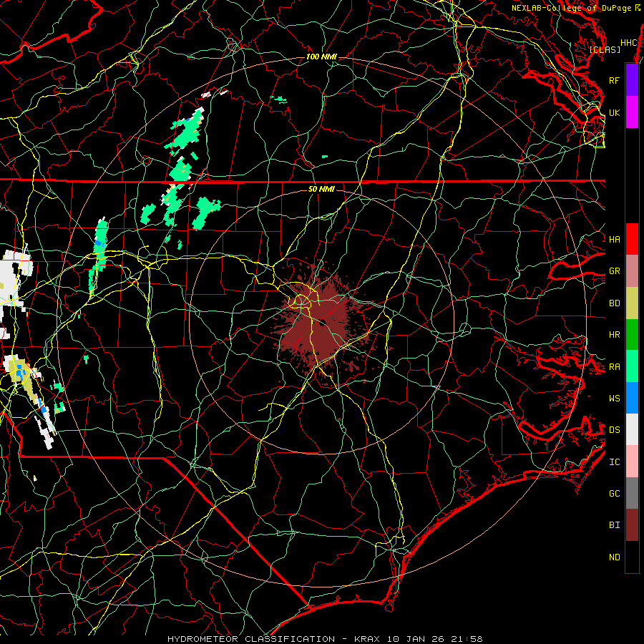This screenshot has height=644, width=644.
Task: Click the IC light pink legend swatch
Action: [632, 462]
